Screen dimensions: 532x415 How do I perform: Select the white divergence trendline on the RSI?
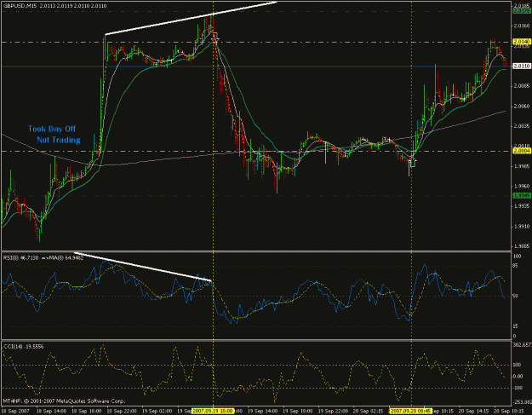pos(142,267)
